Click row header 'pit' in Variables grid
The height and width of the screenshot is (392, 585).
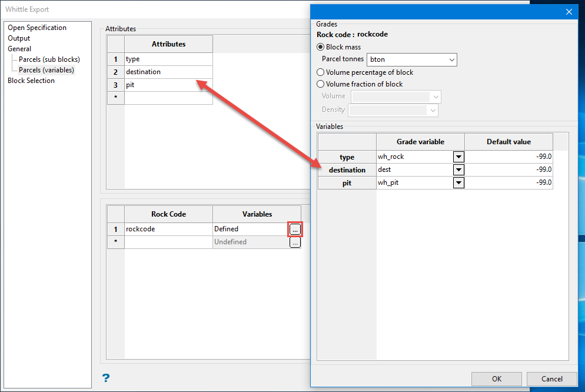pyautogui.click(x=347, y=183)
